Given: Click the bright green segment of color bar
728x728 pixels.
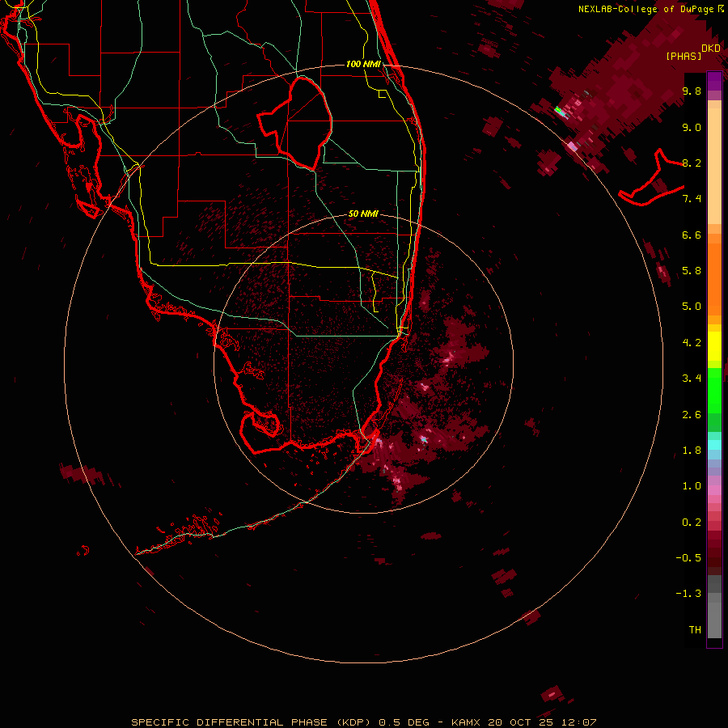Looking at the screenshot, I should (714, 390).
